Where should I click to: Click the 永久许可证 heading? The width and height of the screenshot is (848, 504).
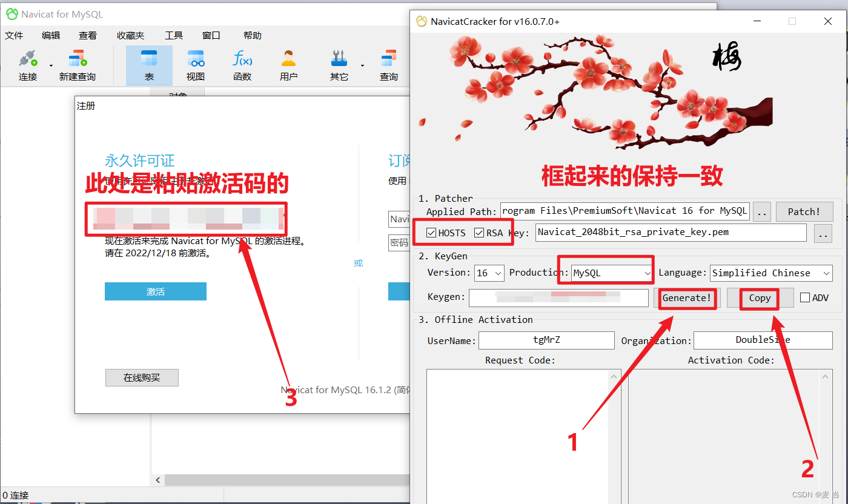click(x=140, y=161)
